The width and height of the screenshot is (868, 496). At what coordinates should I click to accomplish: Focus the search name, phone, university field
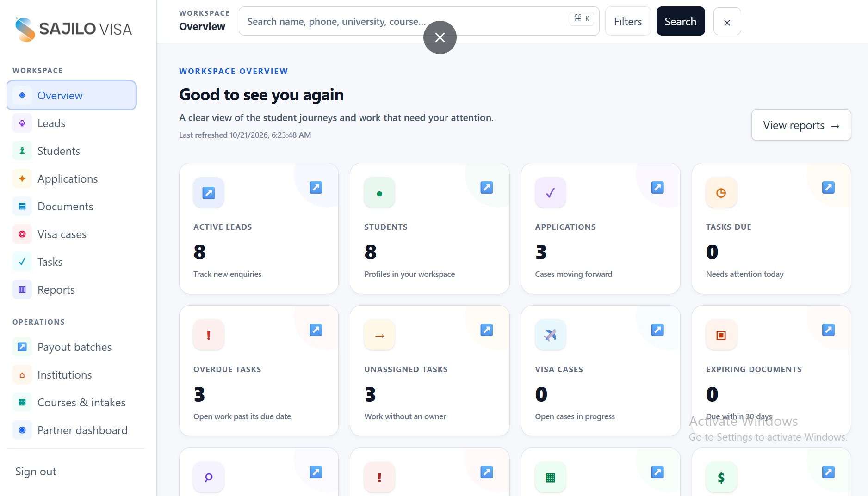point(419,21)
